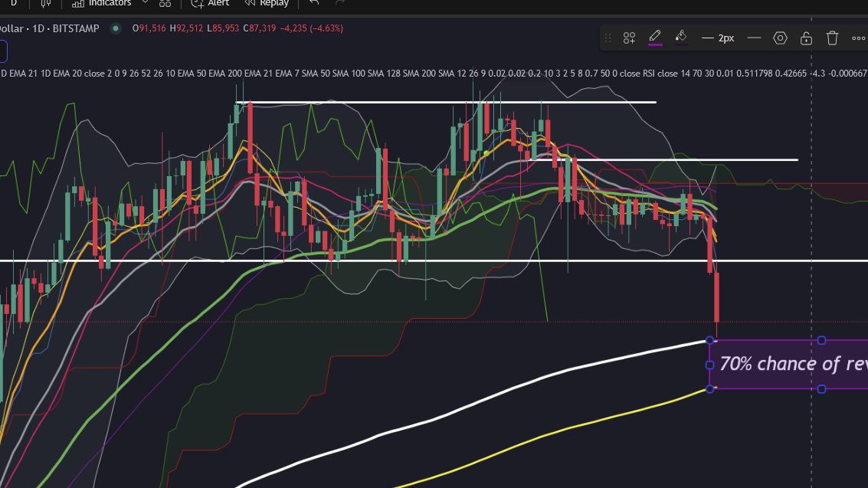
Task: Start Bar Replay mode
Action: pos(267,3)
